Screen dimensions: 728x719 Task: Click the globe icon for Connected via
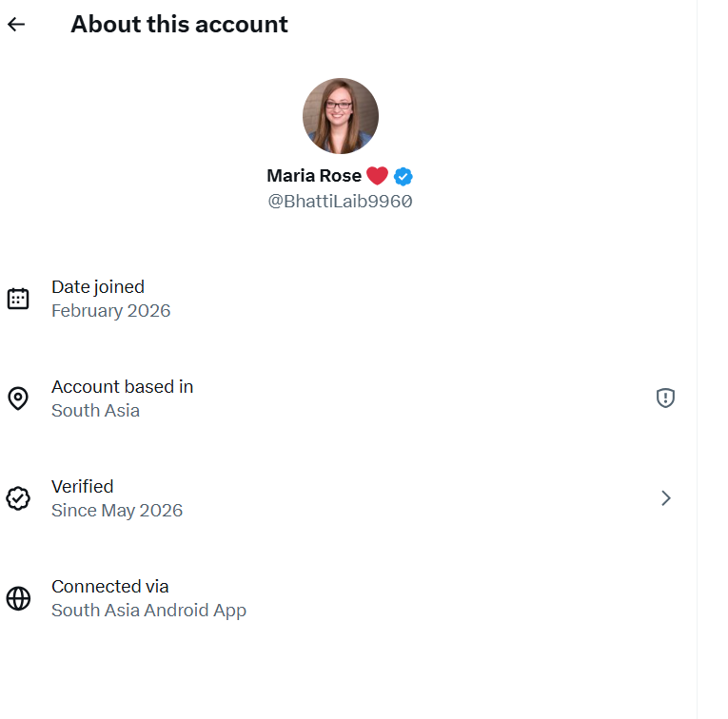click(x=18, y=598)
